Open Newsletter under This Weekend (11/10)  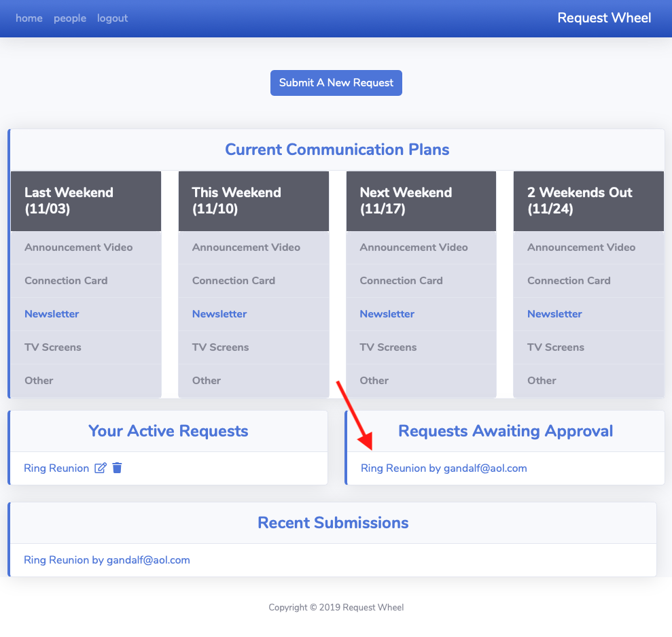[219, 314]
